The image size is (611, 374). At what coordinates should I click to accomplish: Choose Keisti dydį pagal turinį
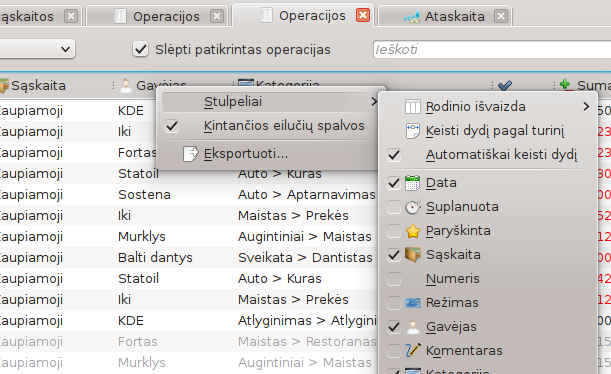(x=489, y=131)
